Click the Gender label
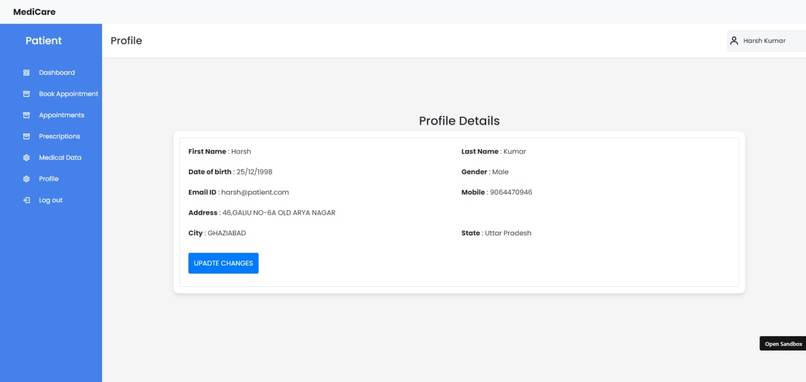Viewport: 806px width, 382px height. tap(474, 172)
